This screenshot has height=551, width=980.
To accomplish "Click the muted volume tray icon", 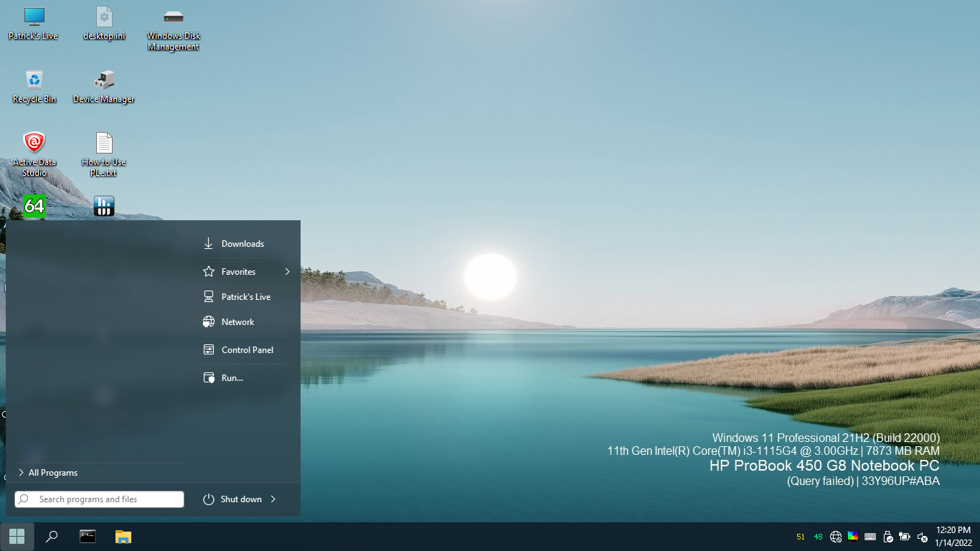I will [x=923, y=537].
